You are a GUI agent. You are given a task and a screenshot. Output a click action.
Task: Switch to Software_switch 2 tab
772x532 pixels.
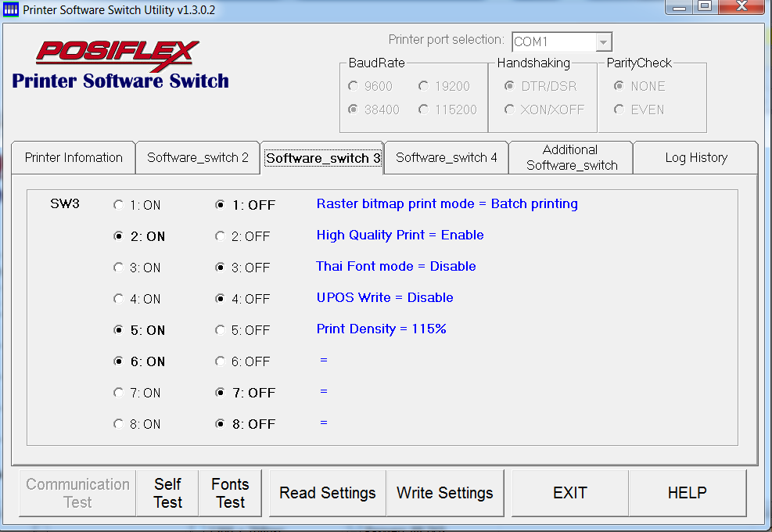(198, 157)
